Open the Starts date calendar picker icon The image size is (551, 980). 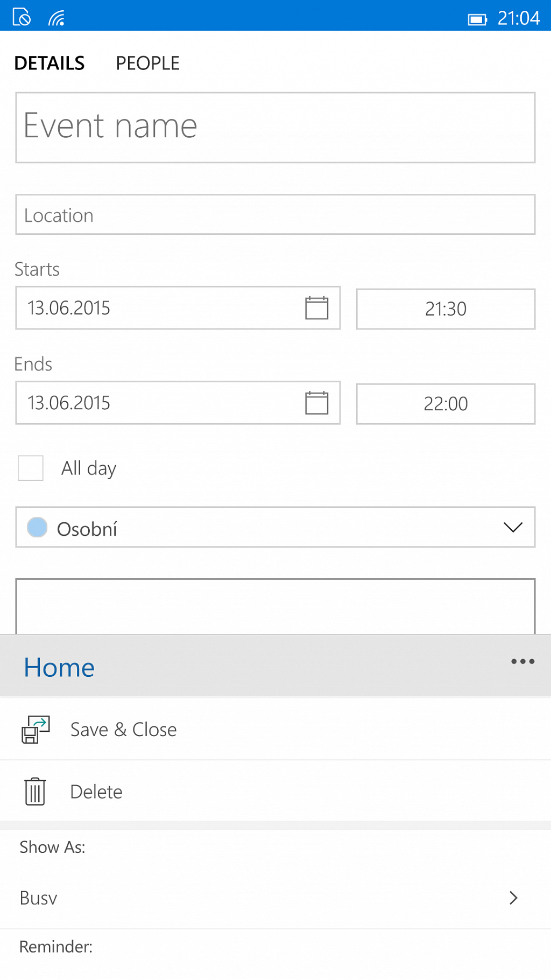(x=316, y=308)
